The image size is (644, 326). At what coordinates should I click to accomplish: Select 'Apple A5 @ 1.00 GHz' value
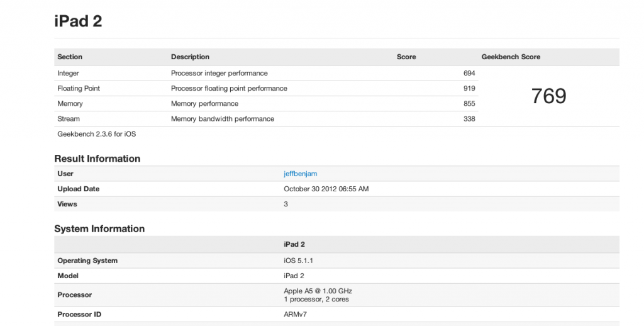tap(318, 291)
